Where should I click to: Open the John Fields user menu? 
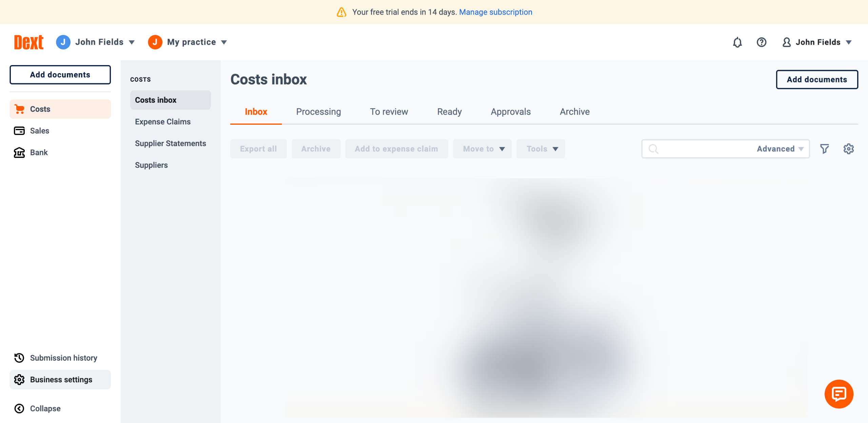point(817,42)
